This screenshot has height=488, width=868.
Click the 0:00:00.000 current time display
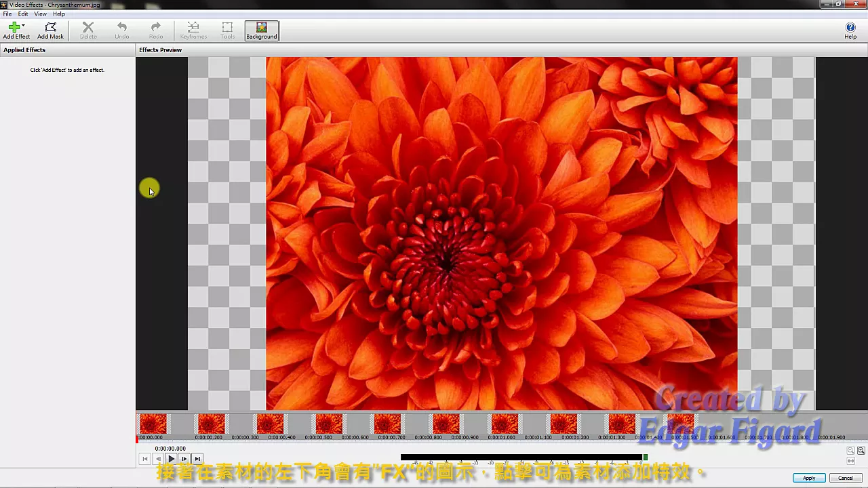pos(170,449)
